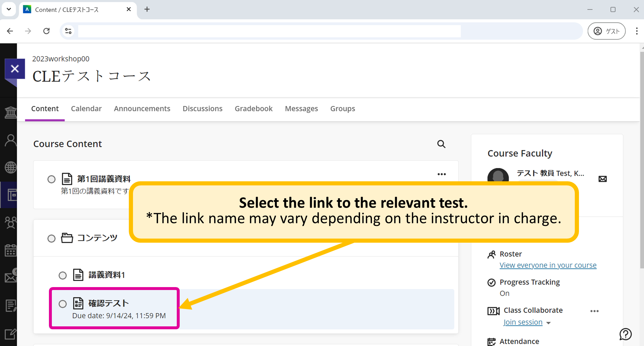Open the messages envelope icon in sidebar

click(10, 277)
